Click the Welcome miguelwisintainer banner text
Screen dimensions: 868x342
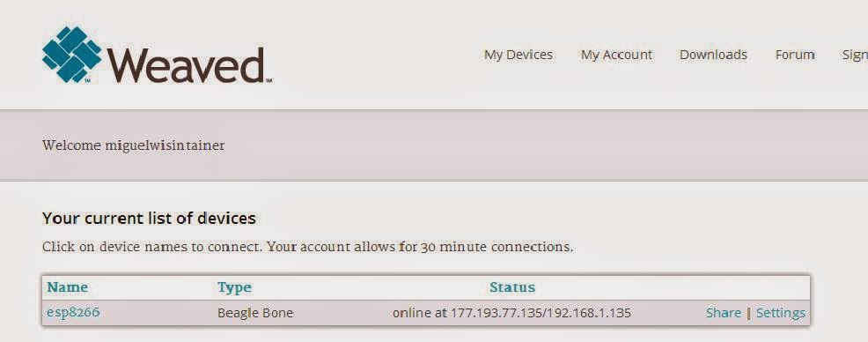[134, 145]
